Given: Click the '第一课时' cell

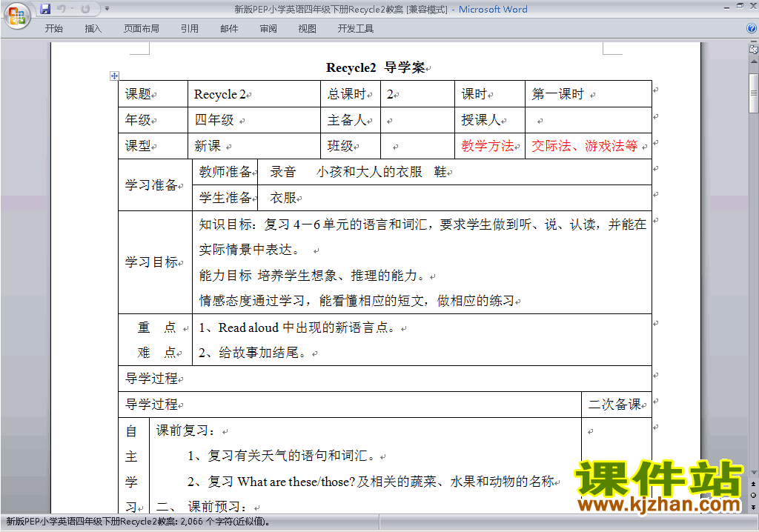Looking at the screenshot, I should (x=588, y=94).
